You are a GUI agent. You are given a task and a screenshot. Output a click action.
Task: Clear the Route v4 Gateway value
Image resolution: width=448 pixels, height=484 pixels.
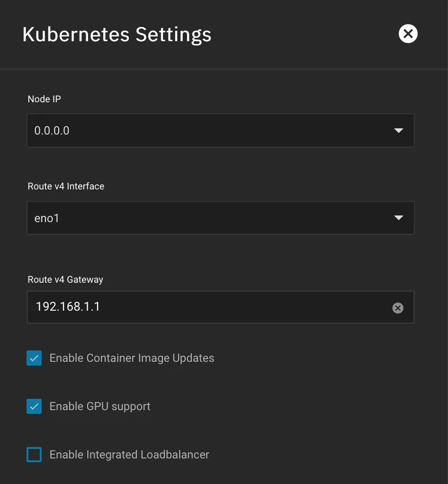[398, 308]
